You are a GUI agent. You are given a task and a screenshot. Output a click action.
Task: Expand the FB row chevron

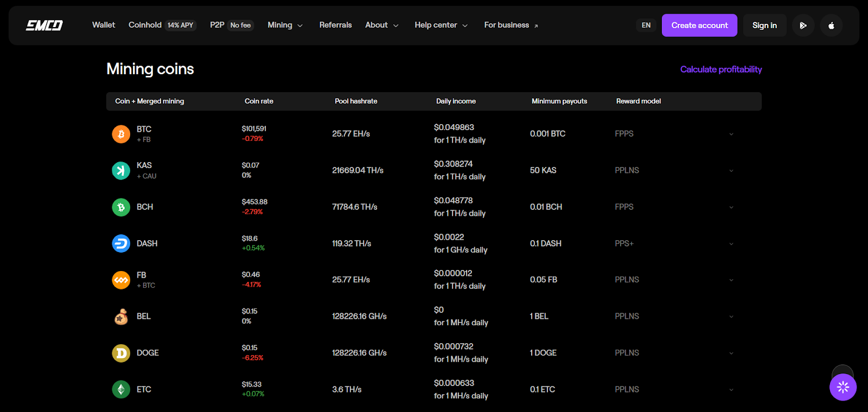click(x=731, y=280)
